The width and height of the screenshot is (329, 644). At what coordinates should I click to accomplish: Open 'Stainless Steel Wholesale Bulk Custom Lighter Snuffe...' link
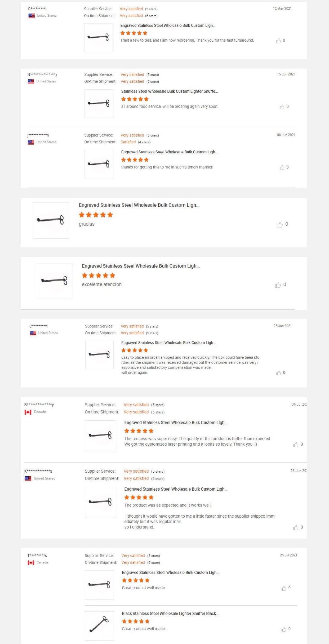click(x=169, y=91)
